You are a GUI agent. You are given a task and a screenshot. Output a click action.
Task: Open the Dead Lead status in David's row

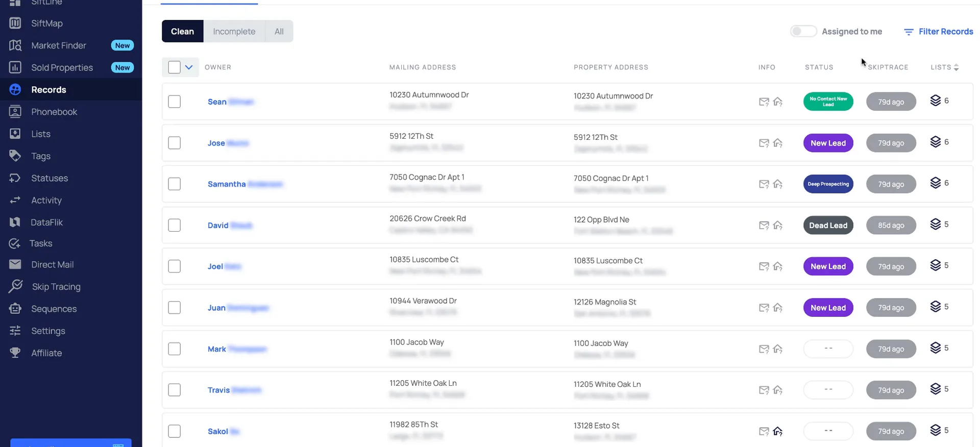pyautogui.click(x=828, y=225)
